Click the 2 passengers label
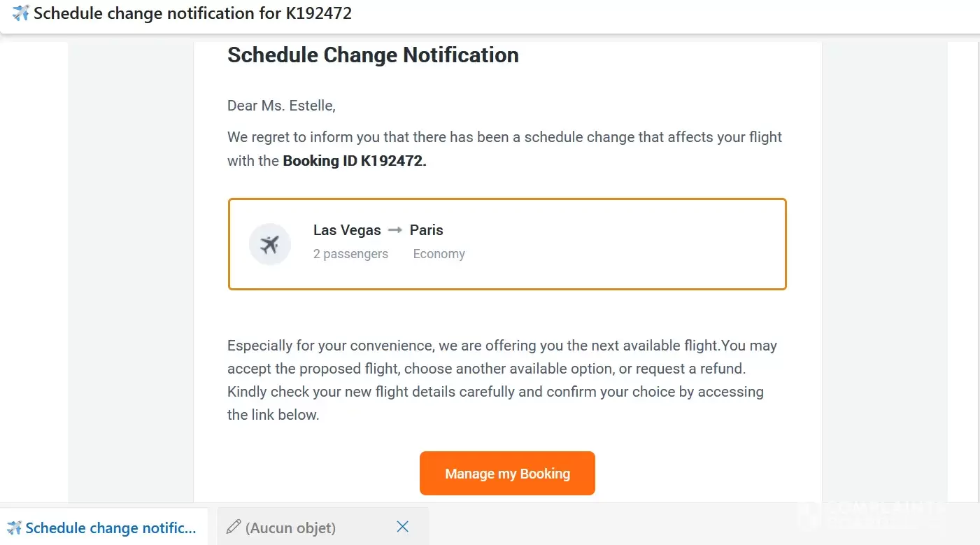This screenshot has width=980, height=545. tap(350, 254)
